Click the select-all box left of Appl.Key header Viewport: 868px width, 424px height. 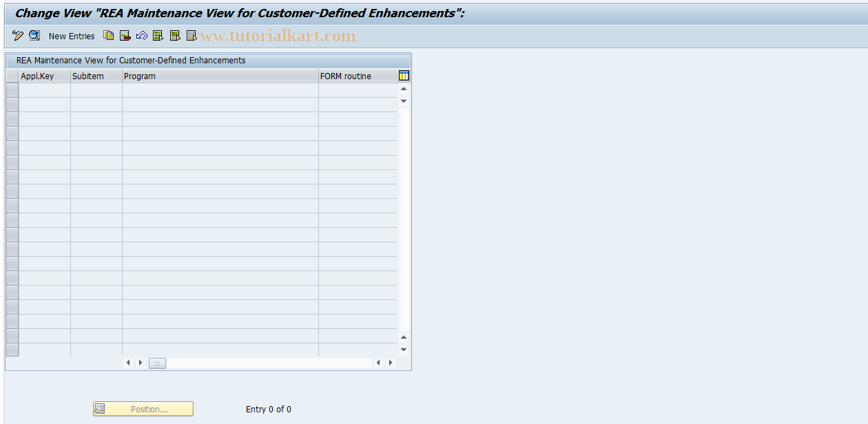point(12,76)
